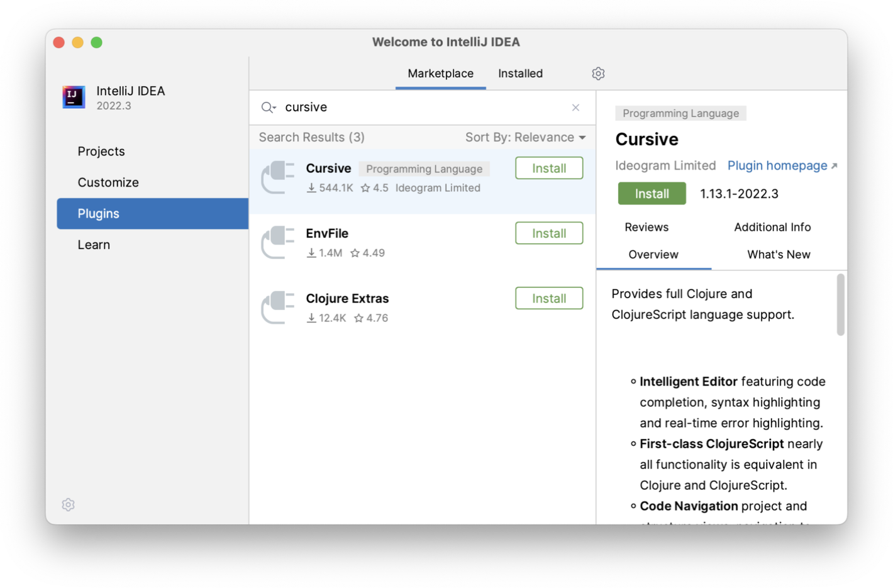Open the Additional Info tab

772,227
